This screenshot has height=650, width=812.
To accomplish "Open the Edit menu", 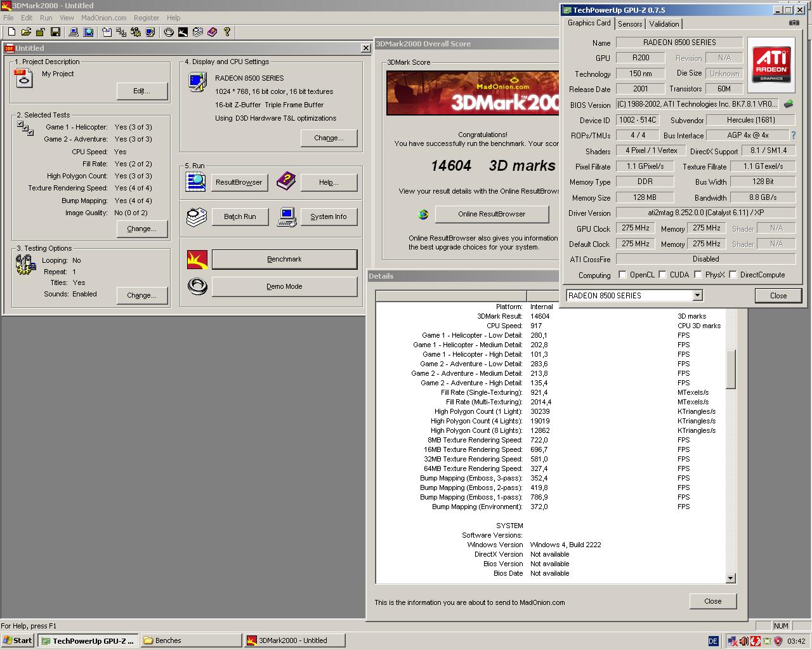I will coord(27,18).
